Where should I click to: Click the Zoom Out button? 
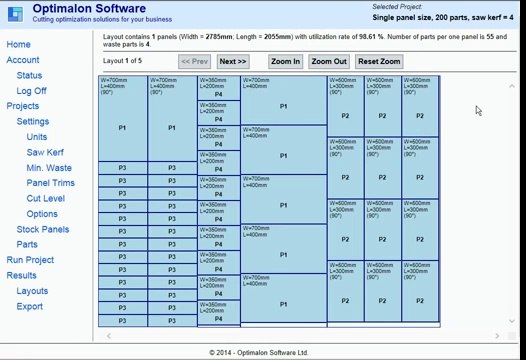[329, 61]
